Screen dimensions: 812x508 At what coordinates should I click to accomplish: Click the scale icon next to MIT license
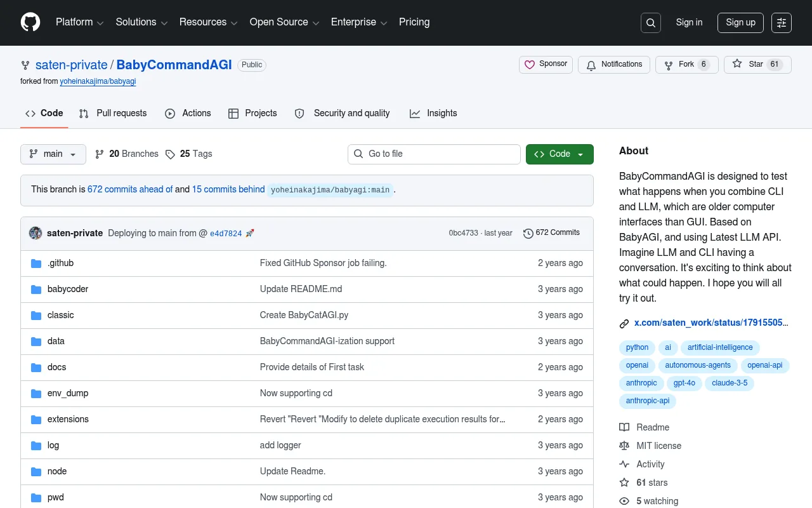[x=624, y=446]
